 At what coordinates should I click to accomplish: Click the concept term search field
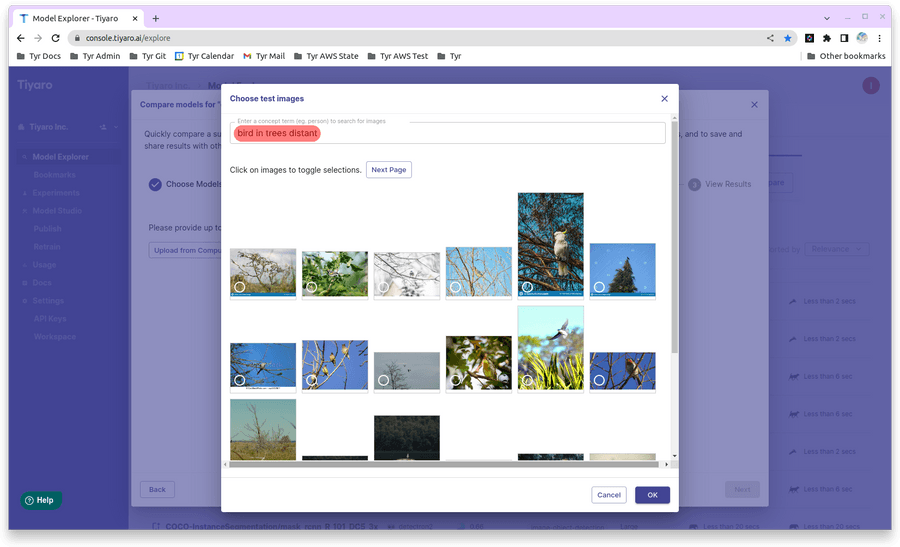pos(447,133)
